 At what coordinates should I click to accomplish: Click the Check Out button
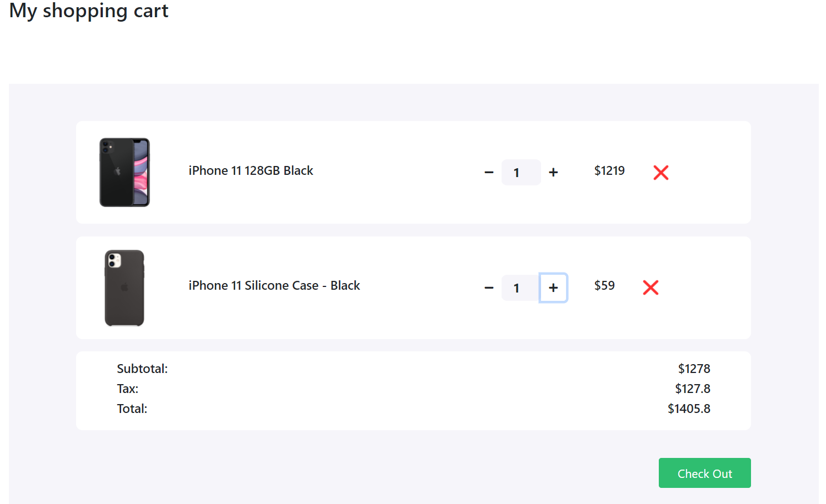coord(704,473)
